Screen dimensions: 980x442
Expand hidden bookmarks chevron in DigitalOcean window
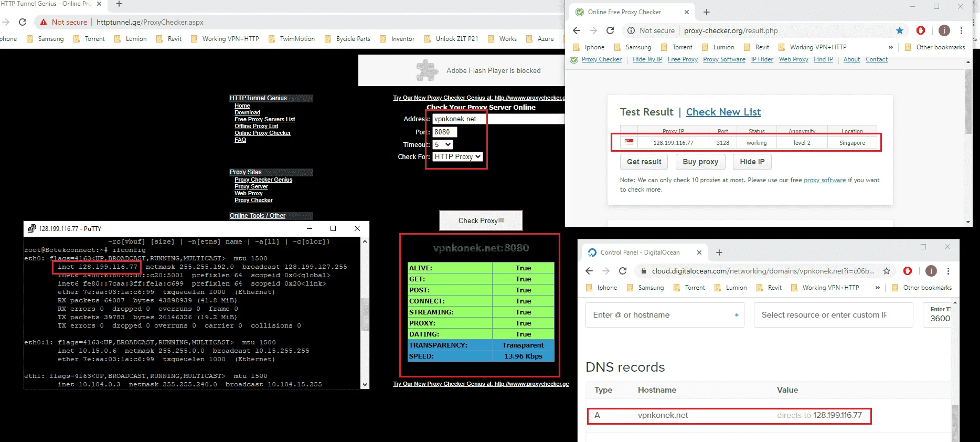tap(878, 288)
